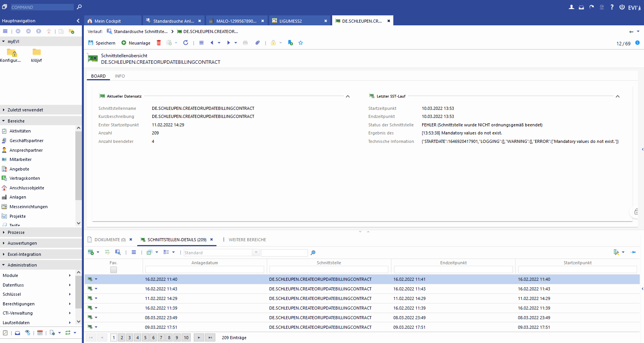
Task: Click the Anlagedatum column filter field
Action: 205,270
